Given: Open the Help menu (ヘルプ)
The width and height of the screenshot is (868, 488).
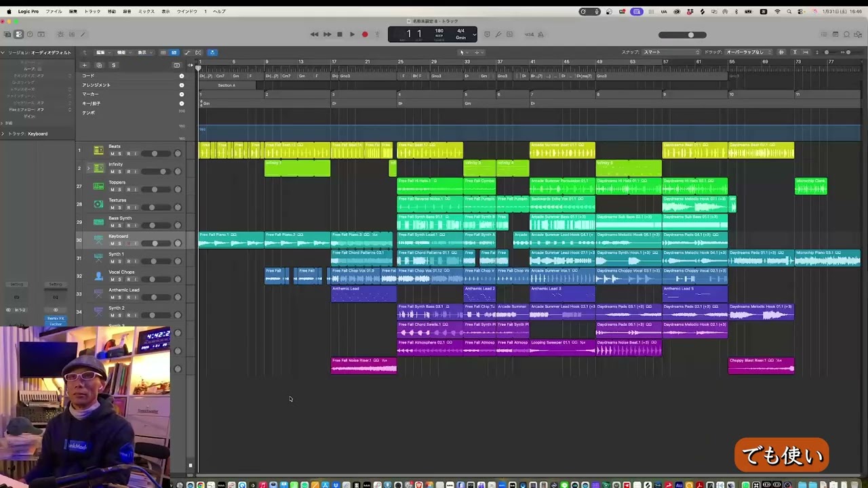Looking at the screenshot, I should [219, 12].
